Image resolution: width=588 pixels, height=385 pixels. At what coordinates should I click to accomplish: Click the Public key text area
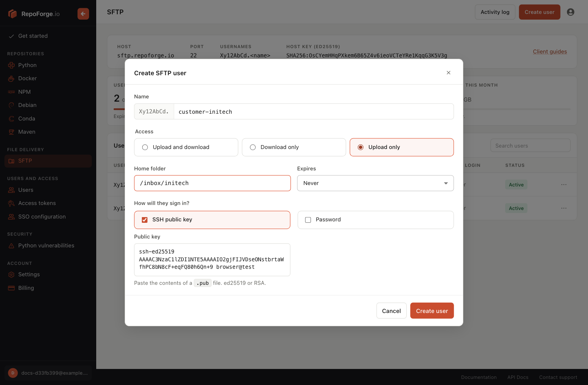click(212, 260)
